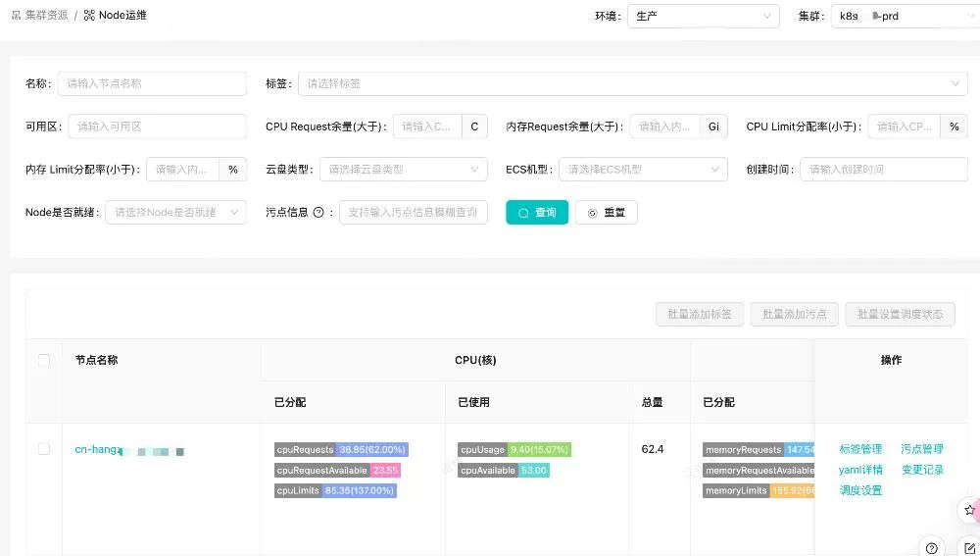Check the cn-hang node row checkbox
This screenshot has height=556, width=980.
[x=44, y=449]
